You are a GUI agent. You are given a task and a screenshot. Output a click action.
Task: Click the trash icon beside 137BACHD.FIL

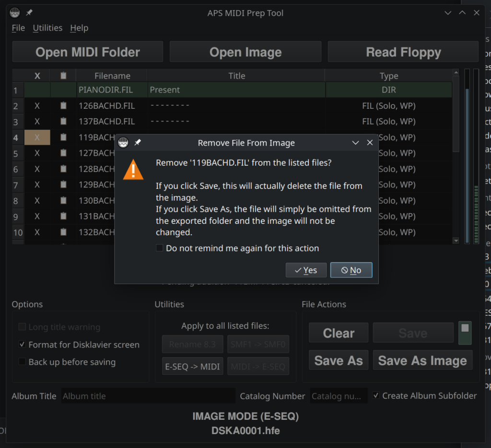coord(63,121)
